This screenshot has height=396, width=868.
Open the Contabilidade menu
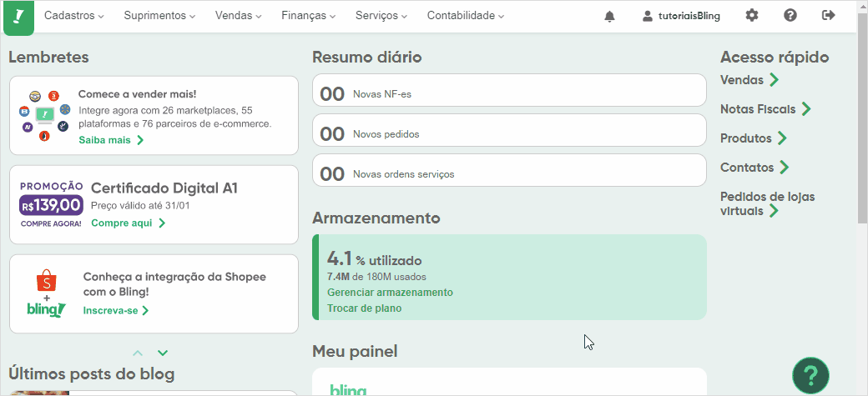point(466,16)
